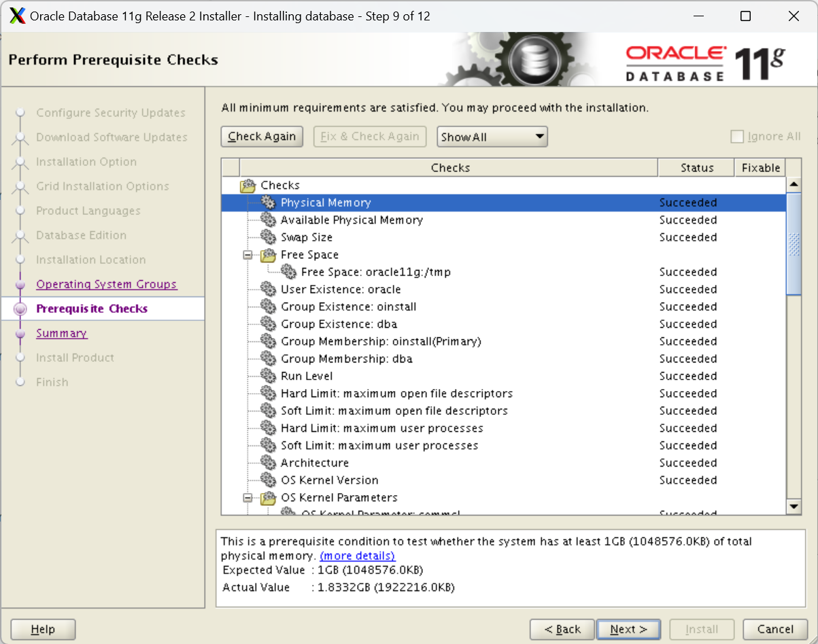The image size is (818, 644).
Task: Click the gear icon beside Architecture
Action: coord(268,462)
